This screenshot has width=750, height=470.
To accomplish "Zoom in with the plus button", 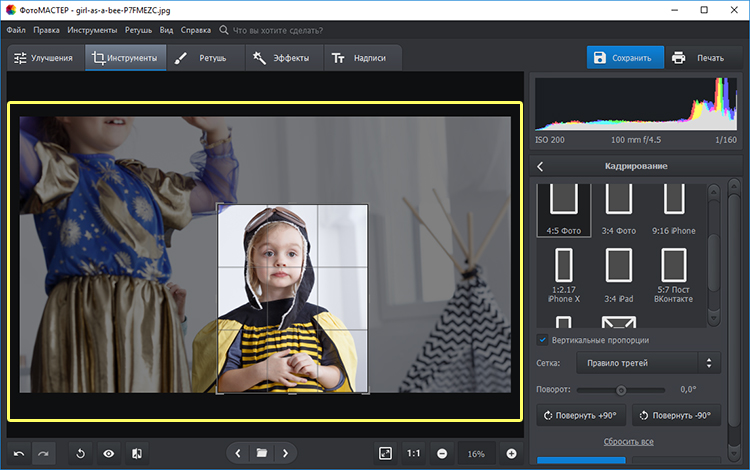I will coord(511,454).
